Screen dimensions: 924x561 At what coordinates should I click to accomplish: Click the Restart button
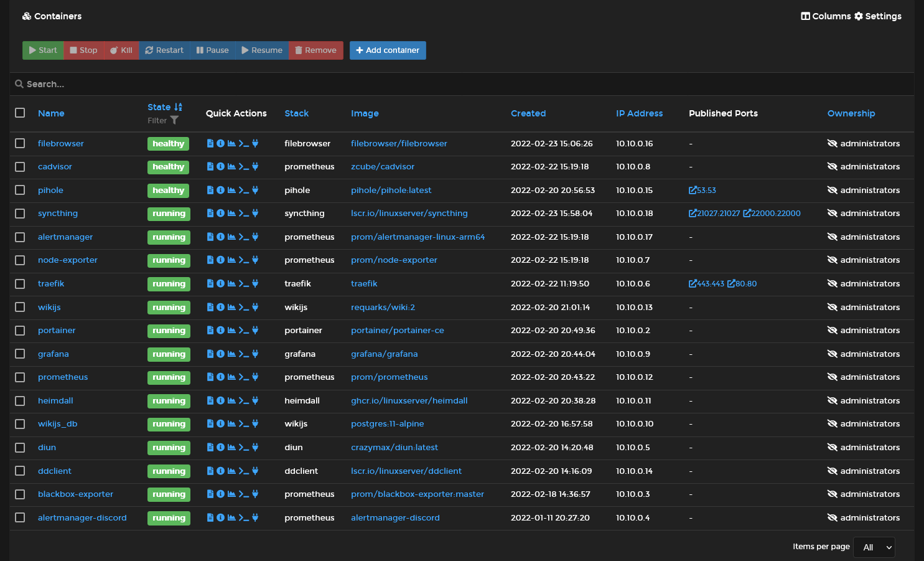[164, 50]
